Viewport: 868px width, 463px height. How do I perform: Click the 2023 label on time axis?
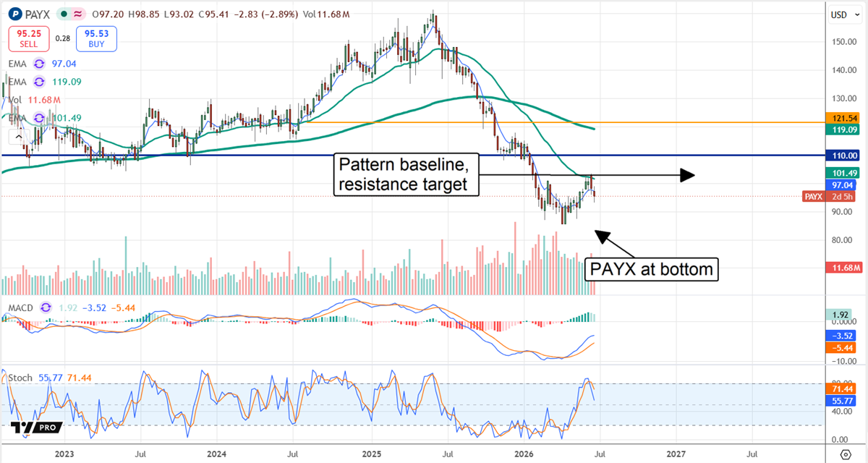click(64, 454)
